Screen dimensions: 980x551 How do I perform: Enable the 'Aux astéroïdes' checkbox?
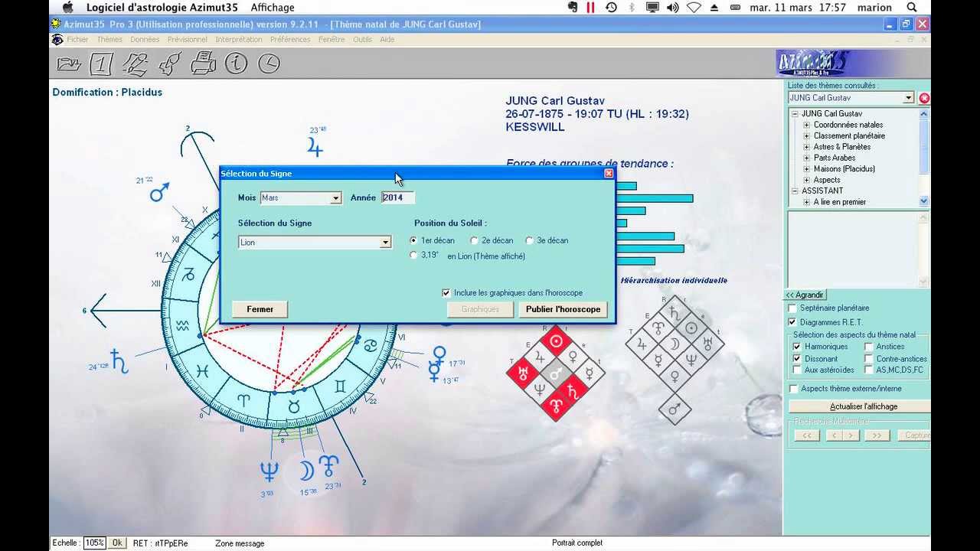(797, 370)
